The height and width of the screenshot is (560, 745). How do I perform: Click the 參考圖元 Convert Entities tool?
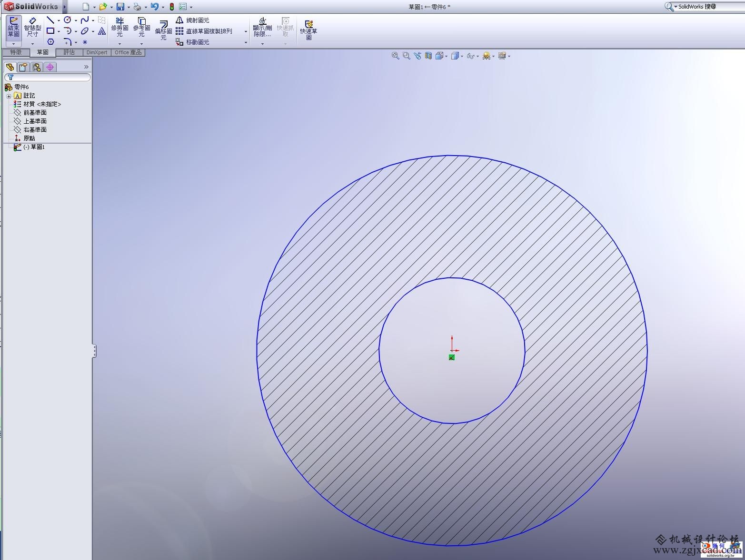pyautogui.click(x=141, y=27)
